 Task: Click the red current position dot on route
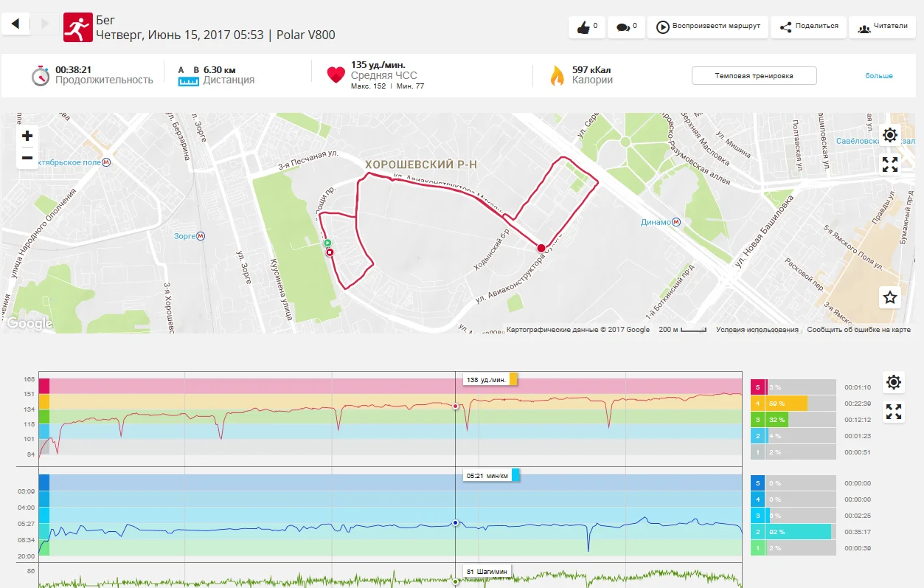click(x=541, y=248)
